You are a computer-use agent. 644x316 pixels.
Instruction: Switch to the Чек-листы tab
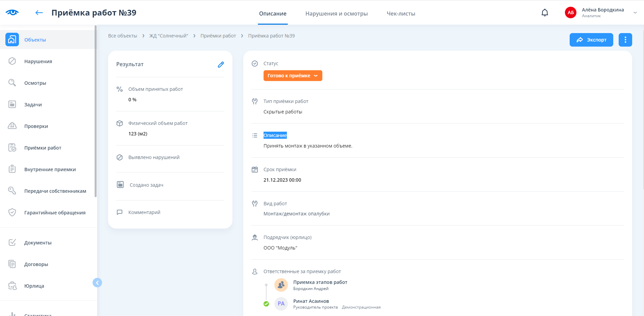(401, 14)
